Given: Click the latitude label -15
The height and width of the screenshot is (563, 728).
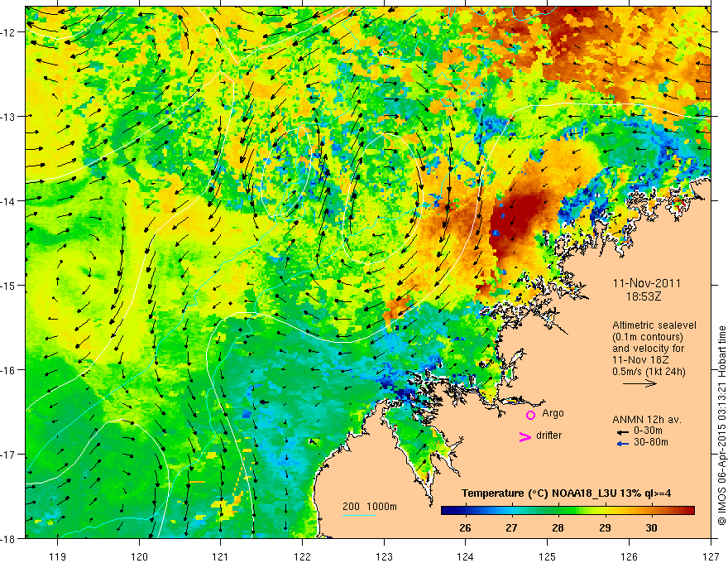Looking at the screenshot, I should click(x=8, y=286).
